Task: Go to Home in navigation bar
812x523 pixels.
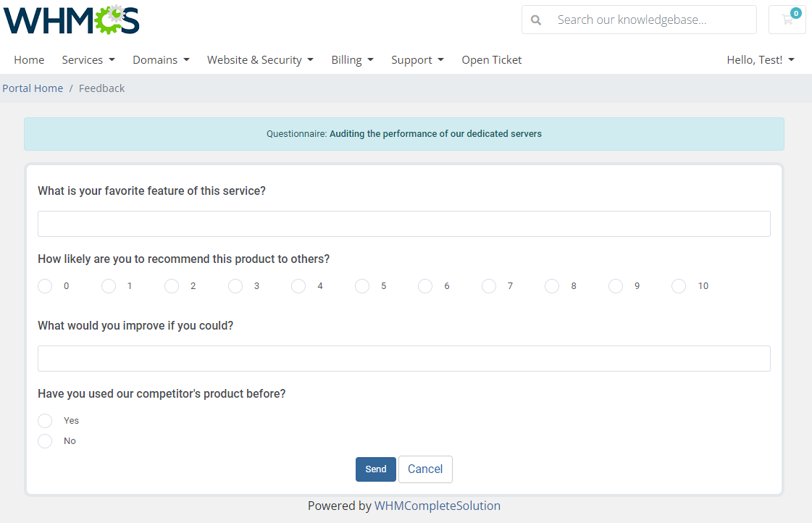Action: pos(29,60)
